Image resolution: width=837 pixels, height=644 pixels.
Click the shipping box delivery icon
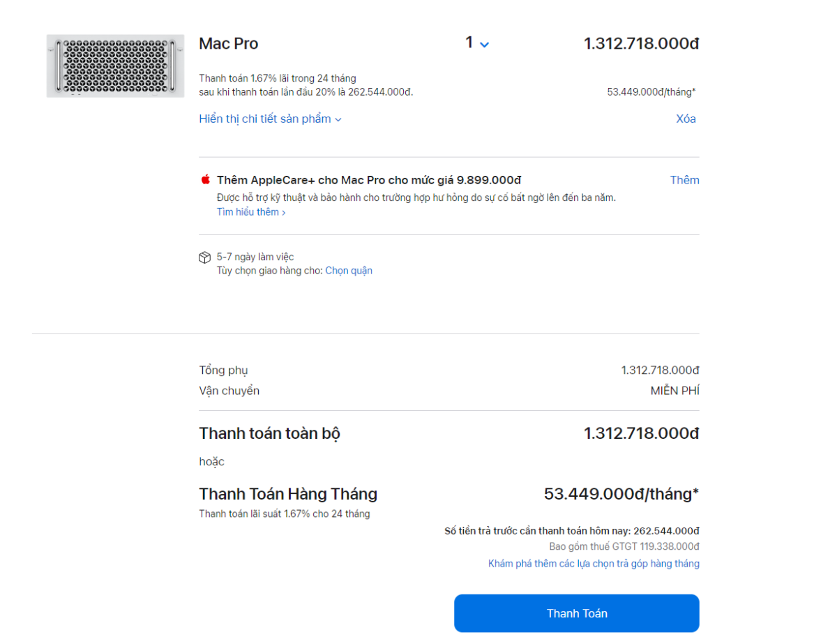pyautogui.click(x=204, y=257)
